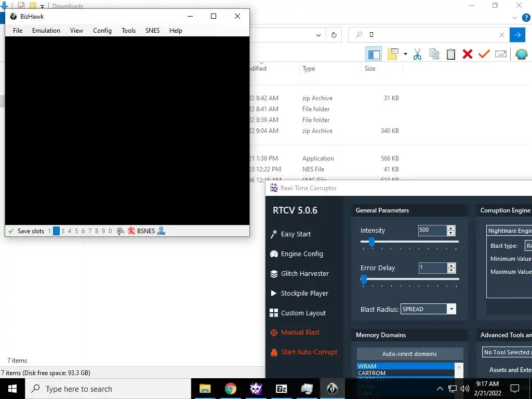Click the orange checkmark Properties icon
The image size is (532, 399).
pos(484,54)
